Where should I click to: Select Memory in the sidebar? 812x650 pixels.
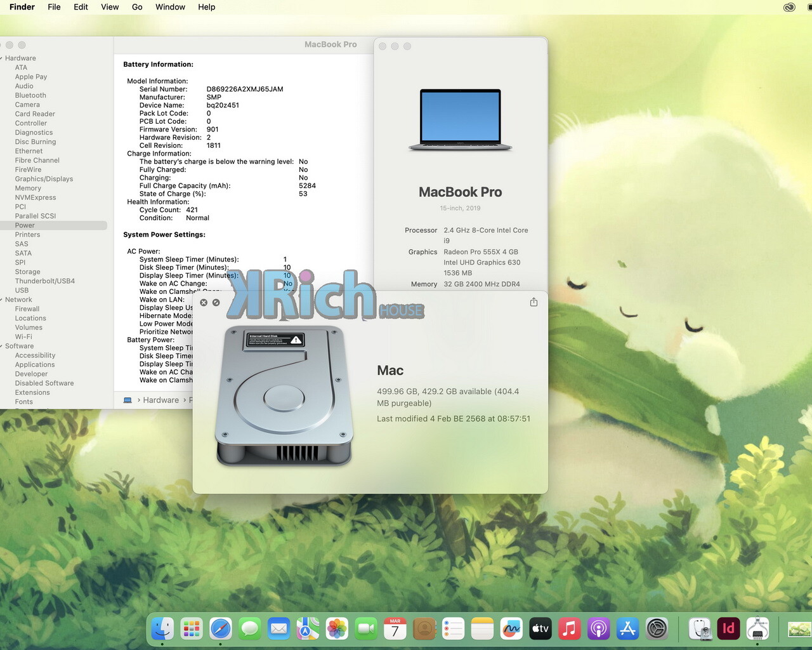pyautogui.click(x=28, y=188)
